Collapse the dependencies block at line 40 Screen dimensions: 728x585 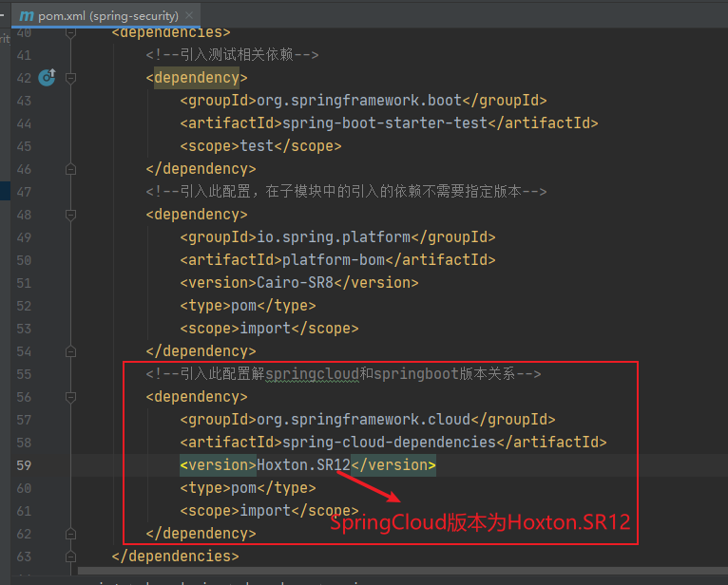click(70, 33)
